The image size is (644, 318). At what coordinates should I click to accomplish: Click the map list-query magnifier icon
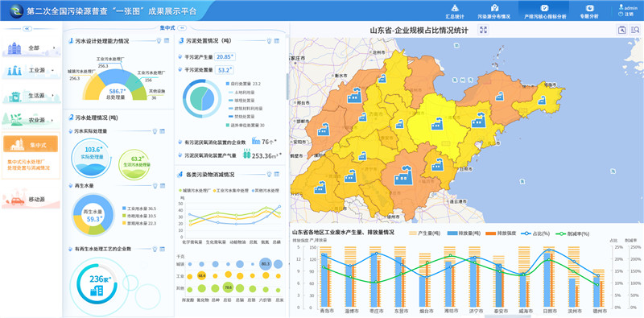[x=635, y=30]
